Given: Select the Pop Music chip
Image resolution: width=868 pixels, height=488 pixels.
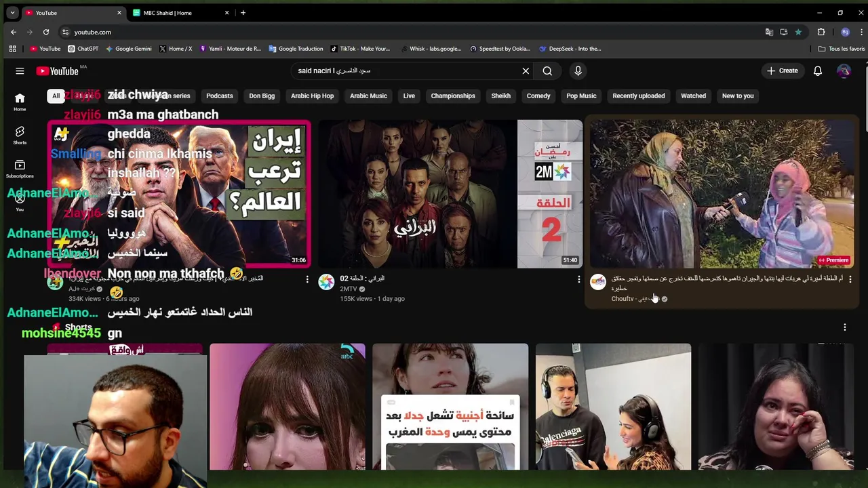Looking at the screenshot, I should pos(581,96).
